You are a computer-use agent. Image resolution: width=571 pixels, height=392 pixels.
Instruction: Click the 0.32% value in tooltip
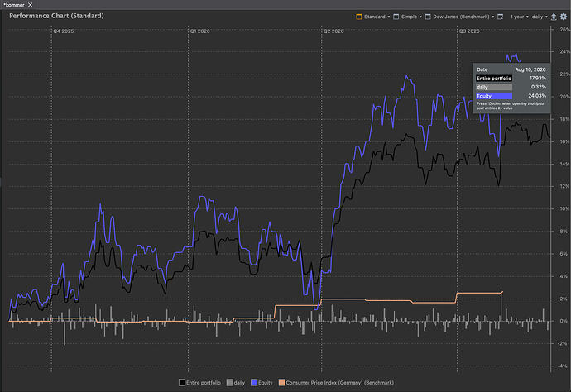tap(539, 87)
